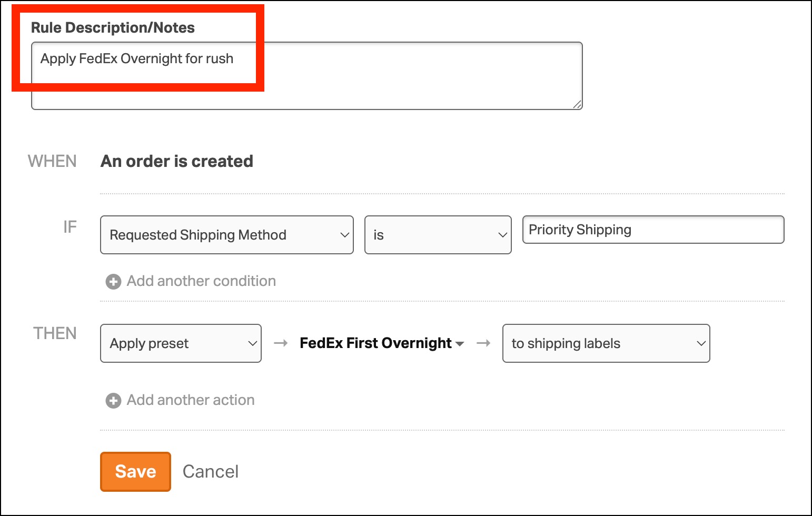The image size is (812, 516).
Task: Select the Add another action text
Action: 191,400
